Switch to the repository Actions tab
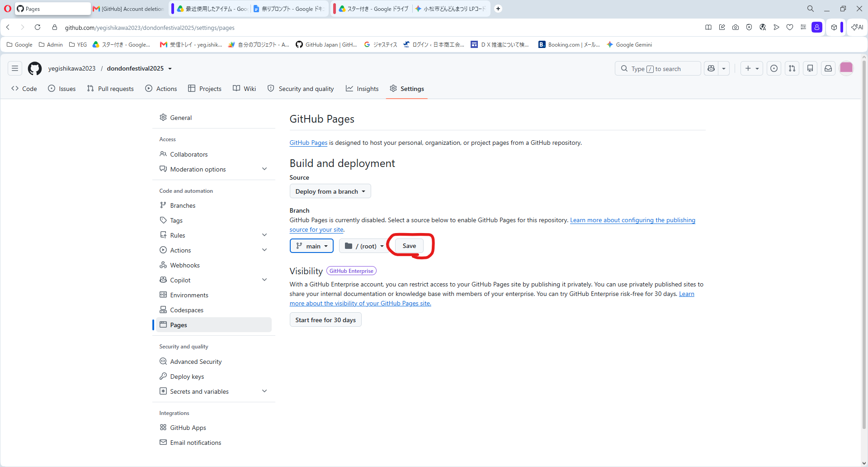This screenshot has width=868, height=467. pos(161,89)
